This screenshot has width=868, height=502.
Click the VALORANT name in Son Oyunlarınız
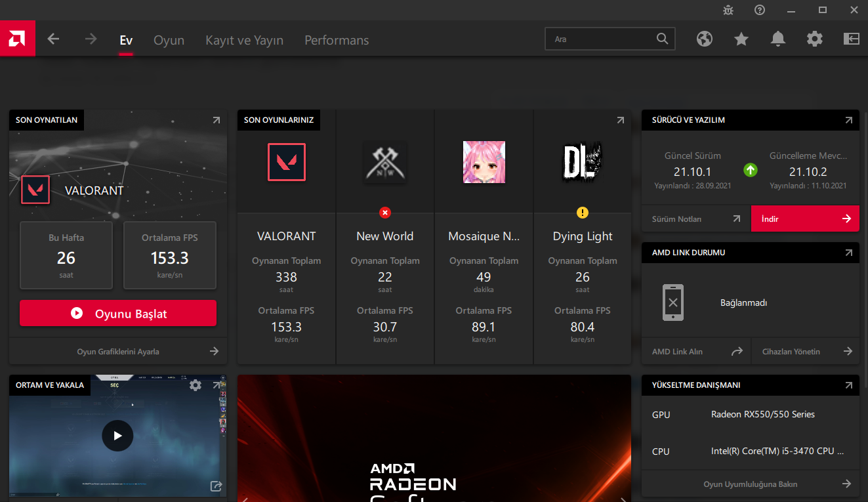pos(287,236)
